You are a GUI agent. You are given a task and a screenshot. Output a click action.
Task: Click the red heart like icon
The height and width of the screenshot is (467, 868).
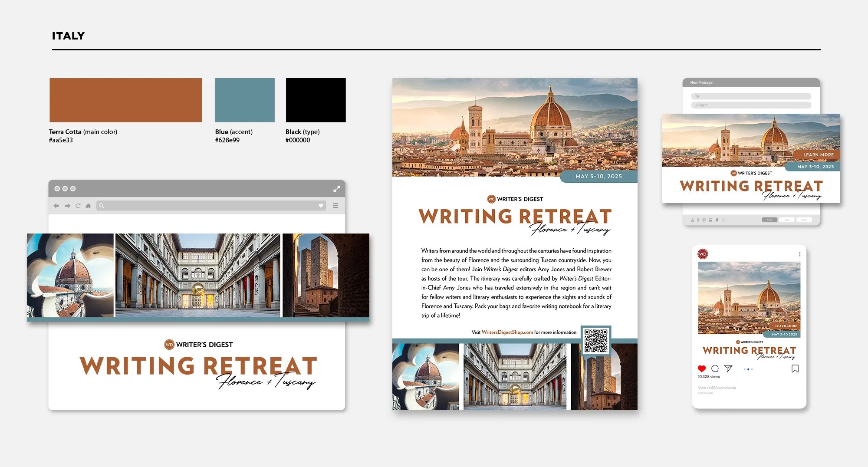point(702,368)
